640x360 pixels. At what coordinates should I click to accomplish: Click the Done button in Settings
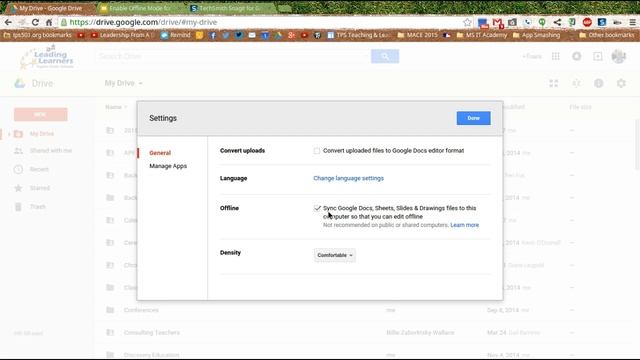(473, 118)
